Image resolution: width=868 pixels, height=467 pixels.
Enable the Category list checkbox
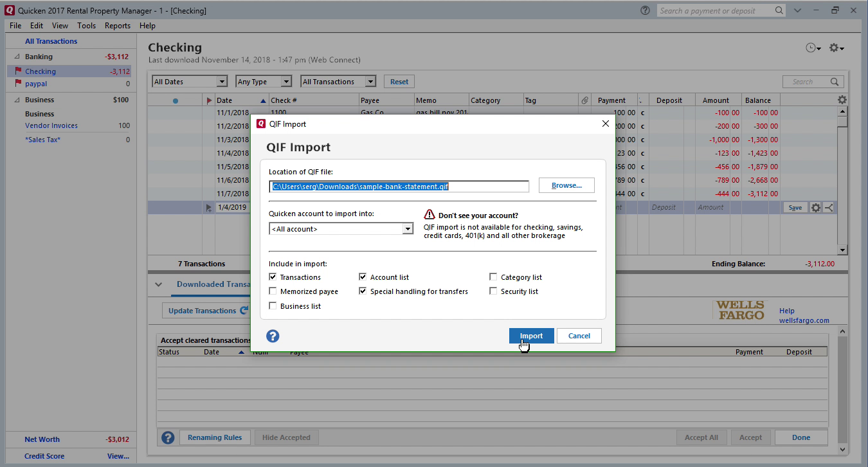coord(493,277)
